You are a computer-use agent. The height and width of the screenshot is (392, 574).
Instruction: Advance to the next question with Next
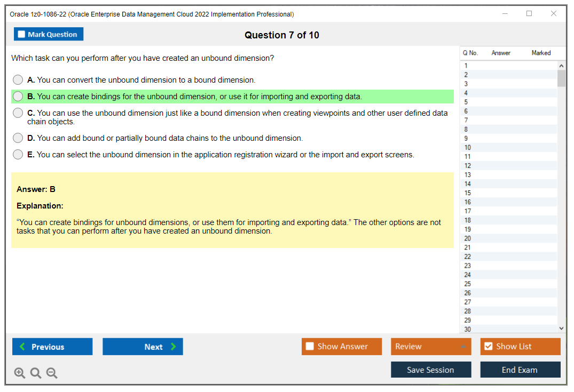pos(143,346)
